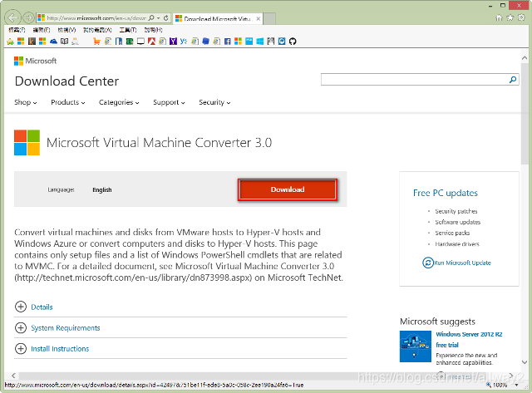532x393 pixels.
Task: Click the Security patches list item
Action: coord(456,211)
